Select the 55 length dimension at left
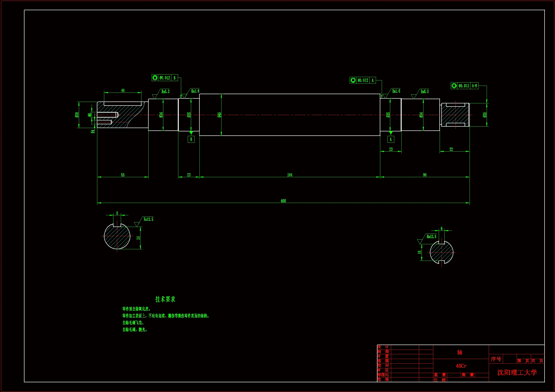Image resolution: width=555 pixels, height=392 pixels. coord(123,175)
